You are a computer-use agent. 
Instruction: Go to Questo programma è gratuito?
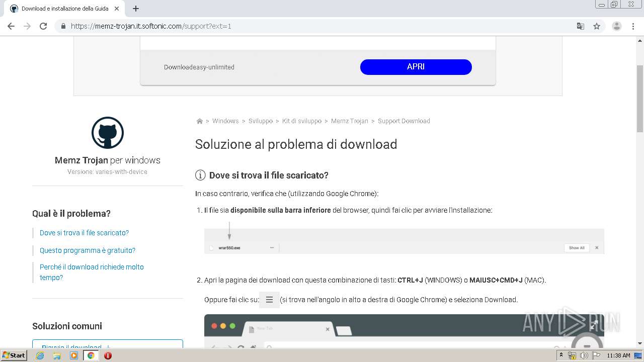(x=88, y=250)
